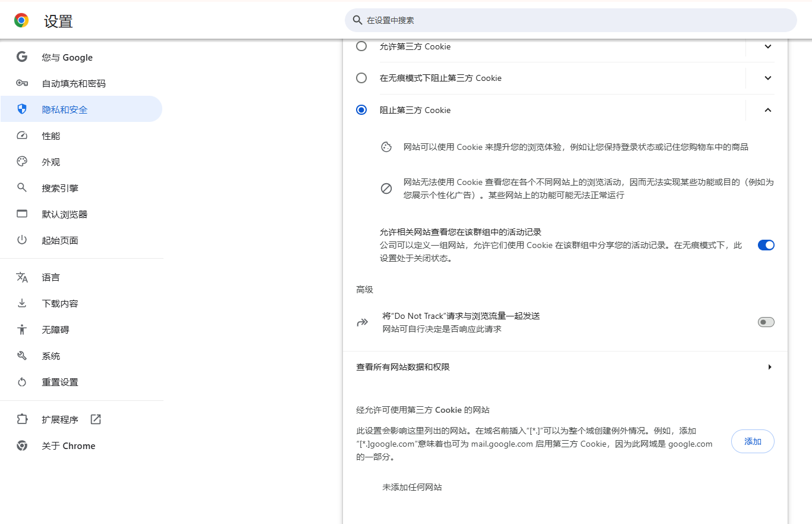Click the 未添加任何网站 text
This screenshot has height=524, width=812.
(412, 487)
